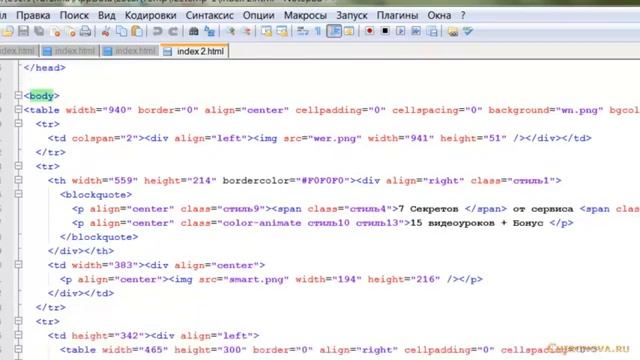This screenshot has height=360, width=640.
Task: Save the file with the floppy disk icon
Action: click(24, 31)
